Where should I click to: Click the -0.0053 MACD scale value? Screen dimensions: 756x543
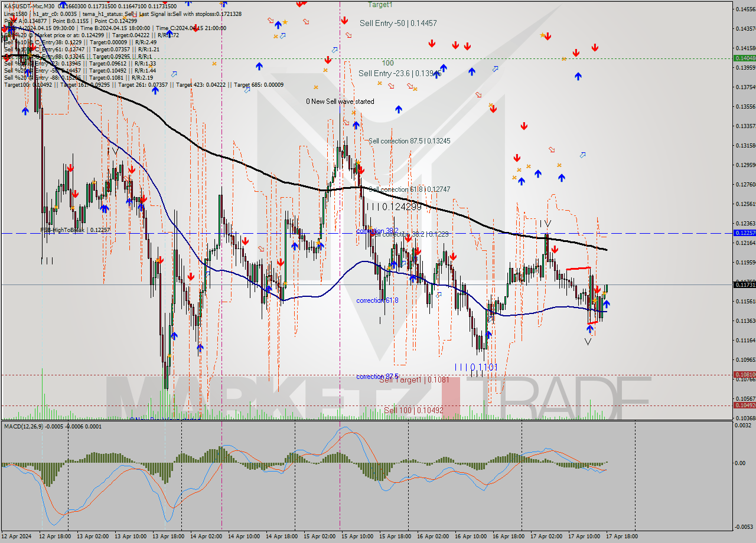[x=743, y=527]
